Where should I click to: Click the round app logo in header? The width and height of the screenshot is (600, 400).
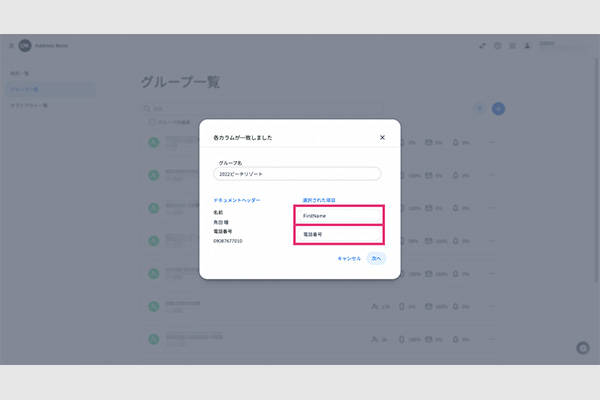pyautogui.click(x=23, y=46)
